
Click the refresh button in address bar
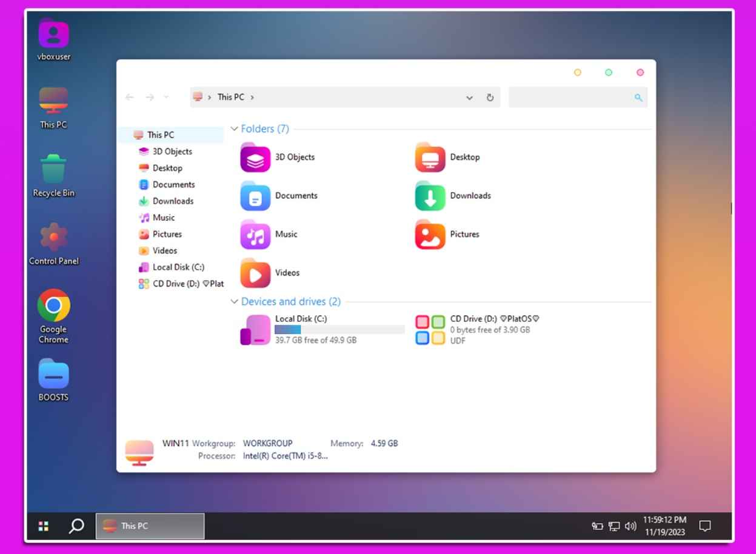[x=490, y=98]
